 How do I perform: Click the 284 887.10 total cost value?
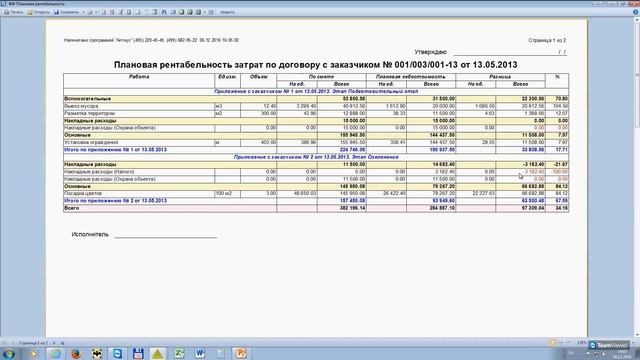click(442, 208)
